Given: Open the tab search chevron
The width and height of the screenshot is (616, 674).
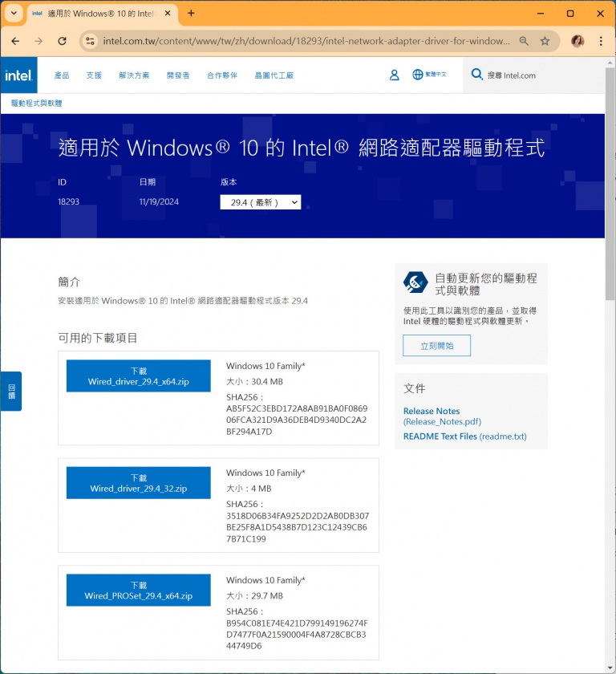Looking at the screenshot, I should pos(14,14).
